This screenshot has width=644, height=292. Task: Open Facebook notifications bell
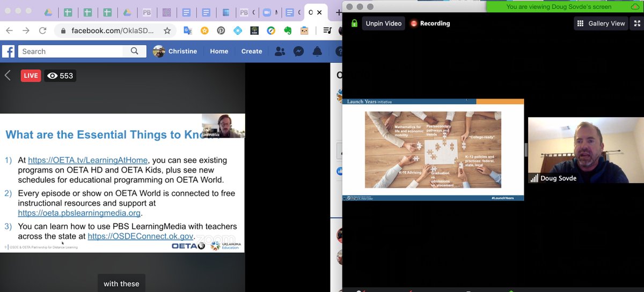coord(317,51)
